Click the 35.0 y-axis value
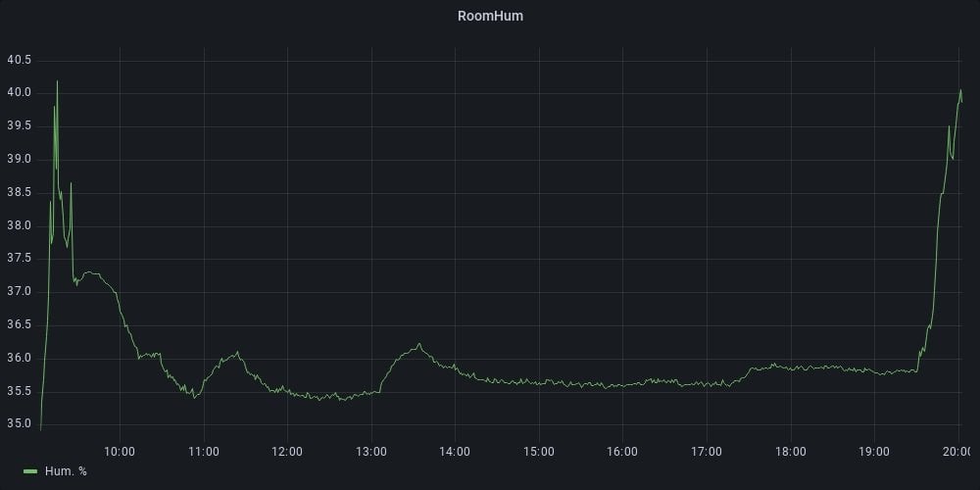The image size is (980, 490). coord(20,424)
